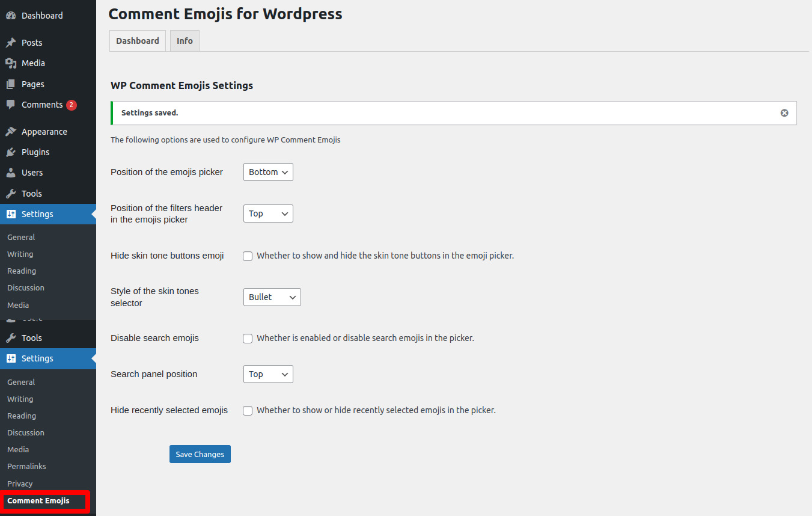Open the Position of the emojis picker dropdown
812x516 pixels.
coord(268,172)
